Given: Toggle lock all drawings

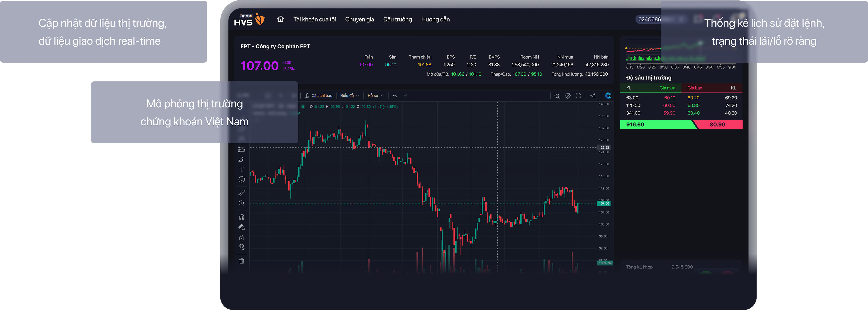Looking at the screenshot, I should [x=242, y=237].
